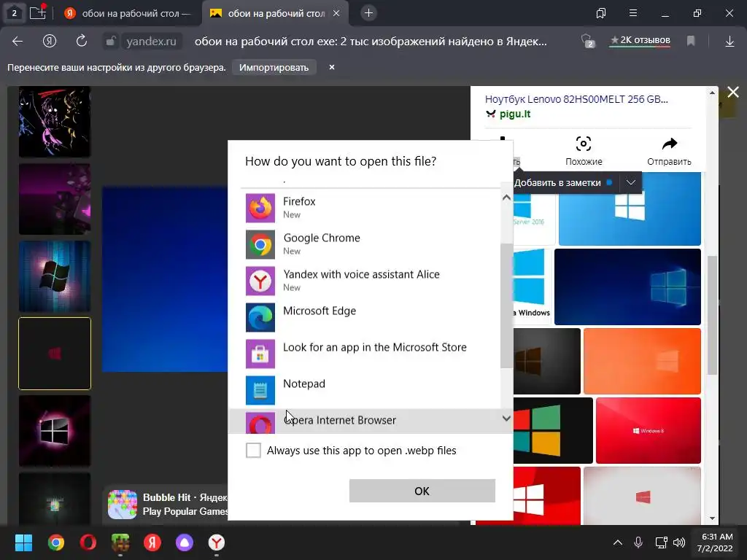The image size is (747, 560).
Task: Open Minecraft icon on taskbar
Action: (x=120, y=542)
